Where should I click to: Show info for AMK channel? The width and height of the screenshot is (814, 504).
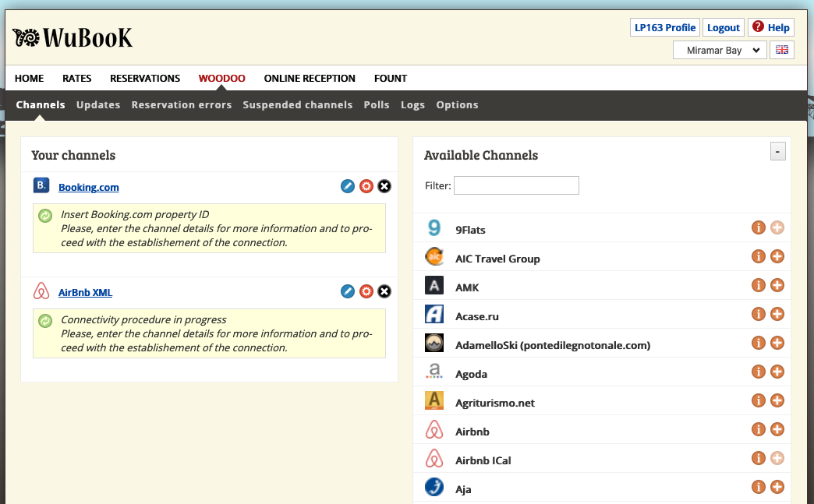click(x=759, y=285)
